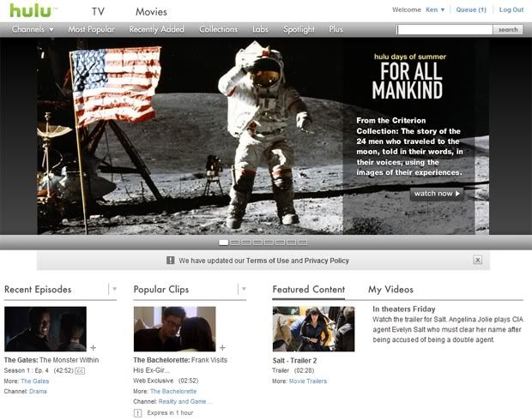Click the Log Out link

(511, 9)
